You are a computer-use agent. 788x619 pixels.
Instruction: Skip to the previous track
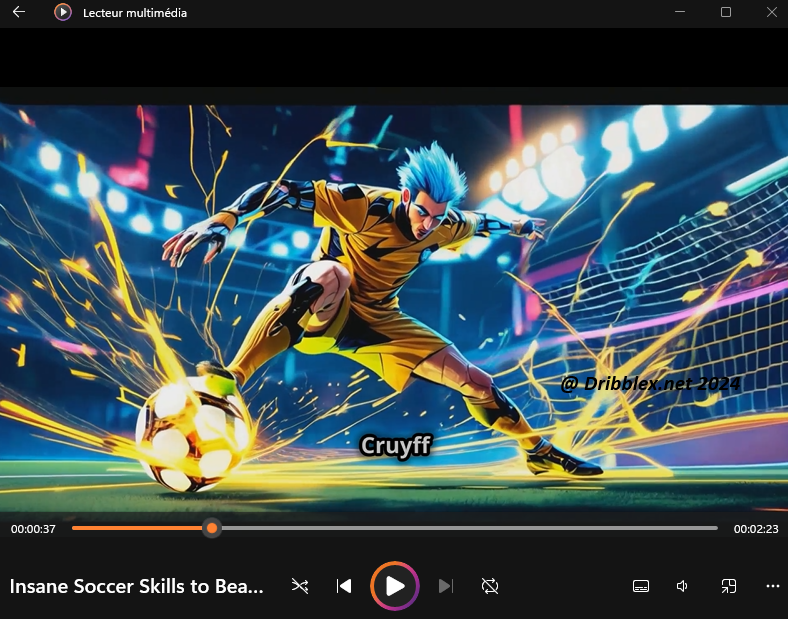pos(344,586)
